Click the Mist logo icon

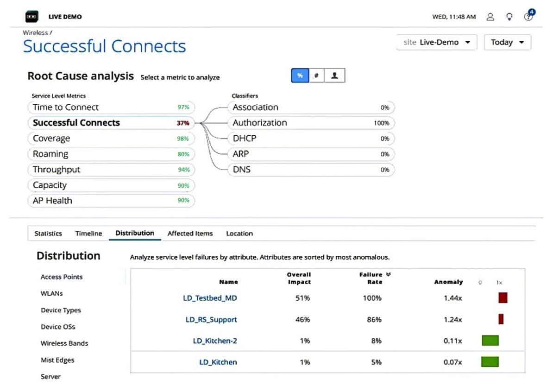point(31,17)
